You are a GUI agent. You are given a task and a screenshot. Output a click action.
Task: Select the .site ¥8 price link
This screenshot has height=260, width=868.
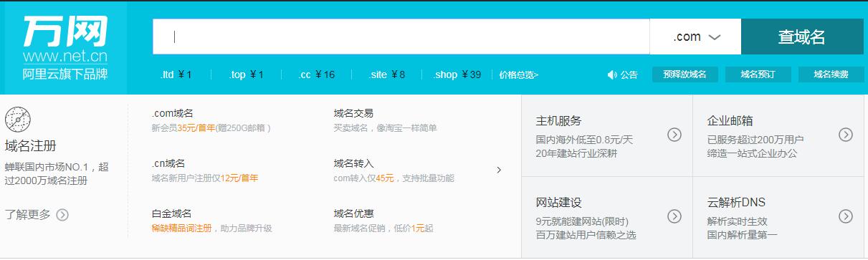coord(387,74)
